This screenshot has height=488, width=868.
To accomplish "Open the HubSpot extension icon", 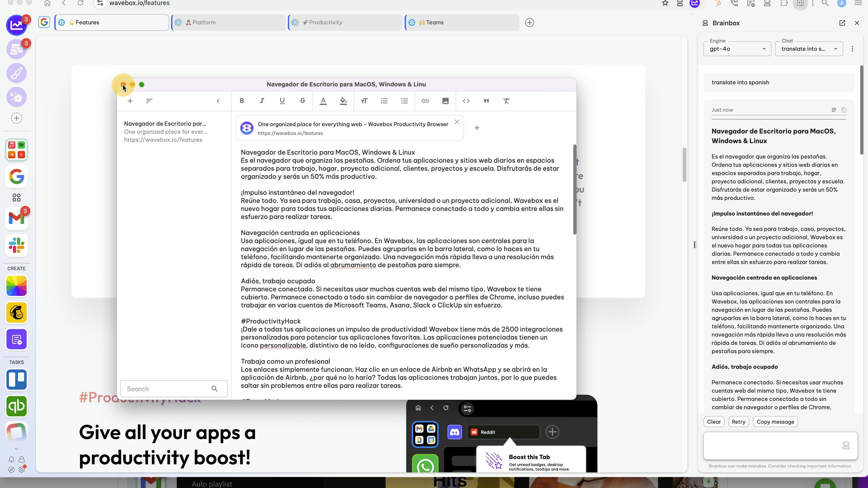I will tap(718, 3).
